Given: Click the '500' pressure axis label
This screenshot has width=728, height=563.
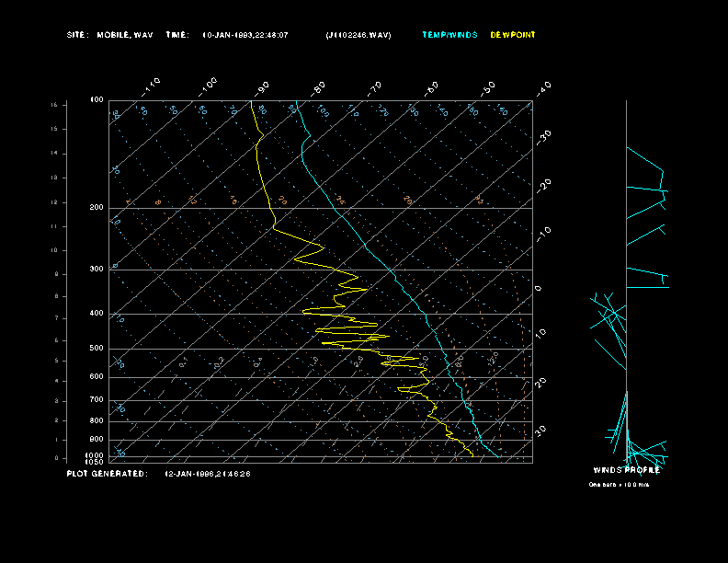Looking at the screenshot, I should 97,348.
